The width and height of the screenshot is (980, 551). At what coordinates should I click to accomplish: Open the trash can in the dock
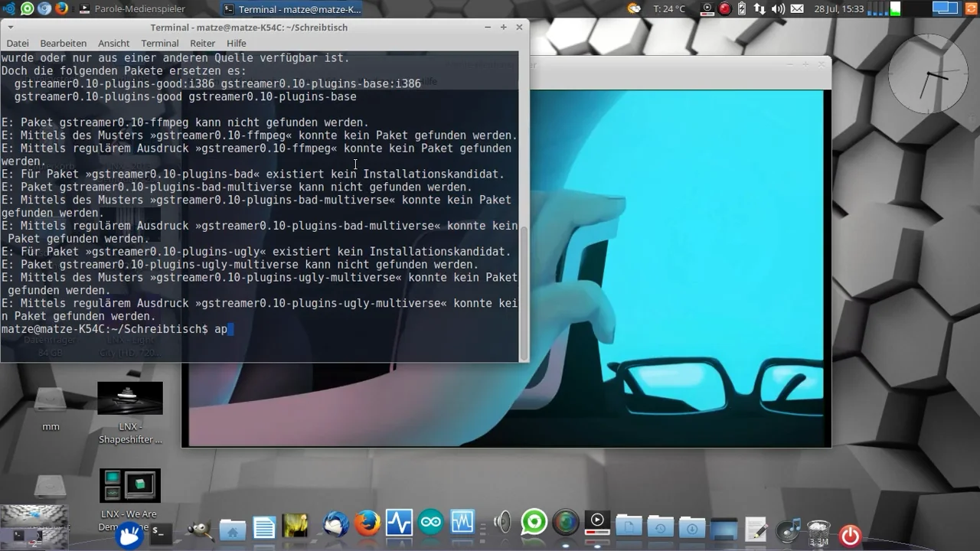pos(818,533)
